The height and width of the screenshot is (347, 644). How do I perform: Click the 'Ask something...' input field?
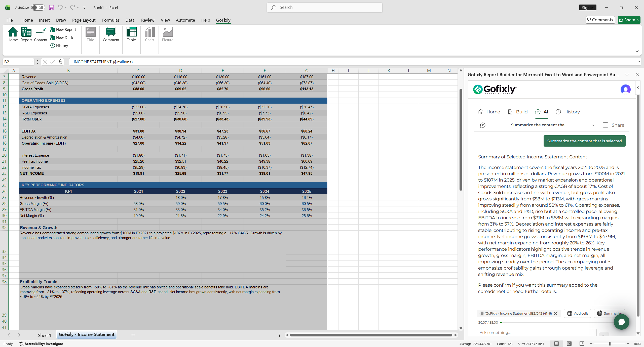tap(537, 333)
